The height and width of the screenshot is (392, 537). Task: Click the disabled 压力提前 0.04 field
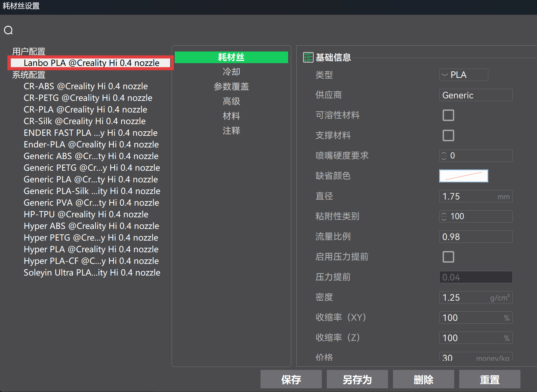(476, 277)
